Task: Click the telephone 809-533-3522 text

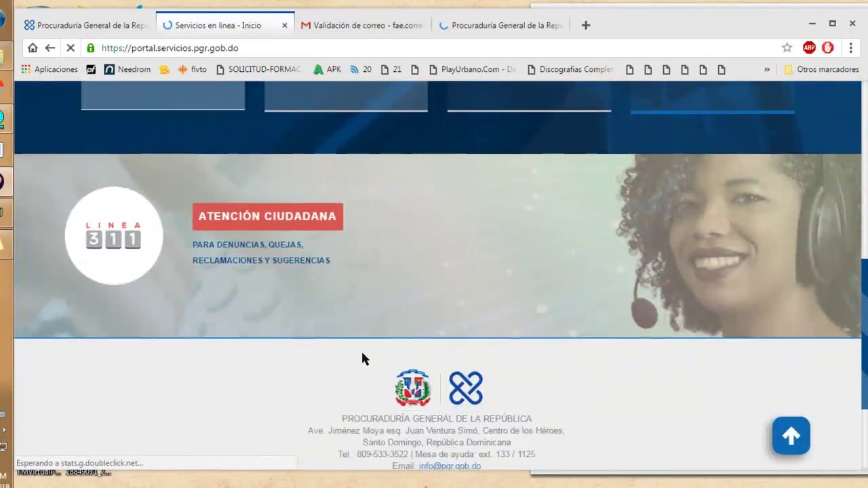Action: click(x=373, y=454)
